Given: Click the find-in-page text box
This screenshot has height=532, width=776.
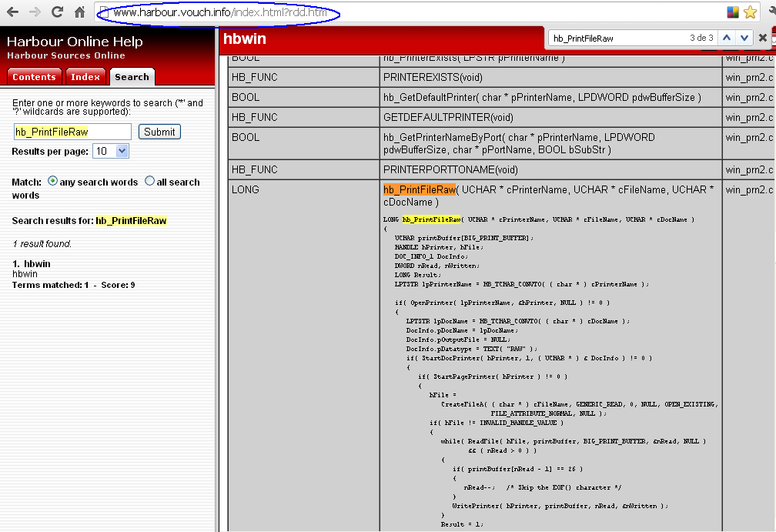Looking at the screenshot, I should (x=616, y=38).
